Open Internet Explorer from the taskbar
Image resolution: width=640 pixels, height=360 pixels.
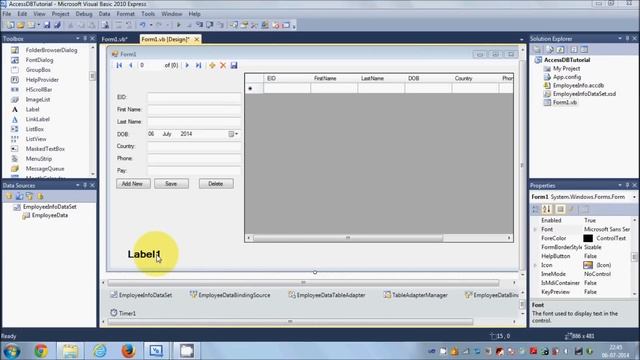click(99, 351)
